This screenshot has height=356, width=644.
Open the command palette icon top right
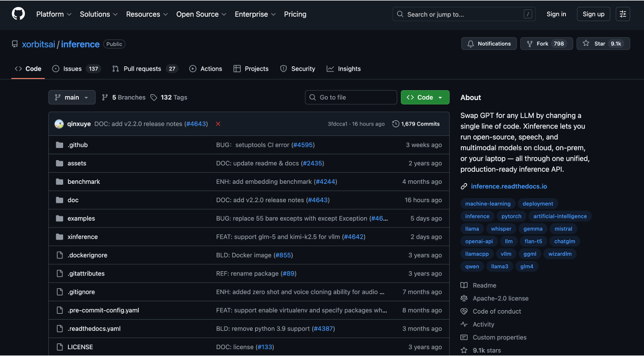[622, 14]
